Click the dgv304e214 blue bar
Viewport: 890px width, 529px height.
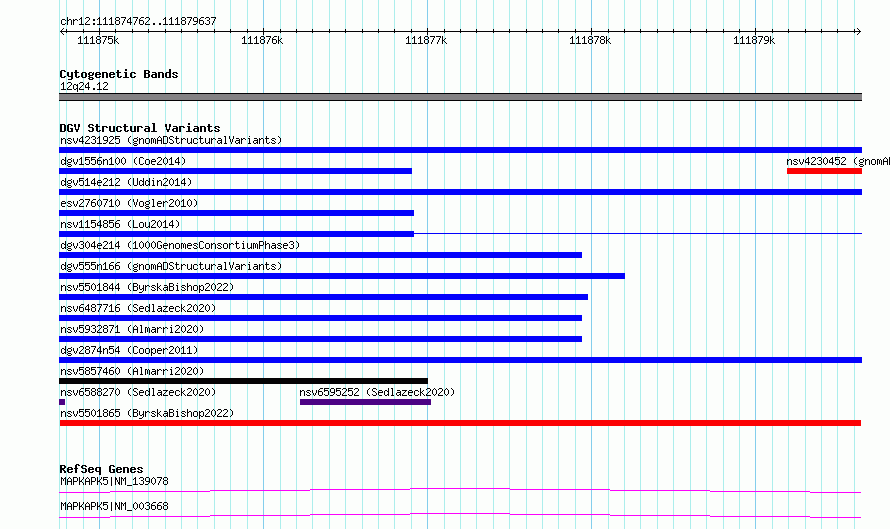click(321, 255)
